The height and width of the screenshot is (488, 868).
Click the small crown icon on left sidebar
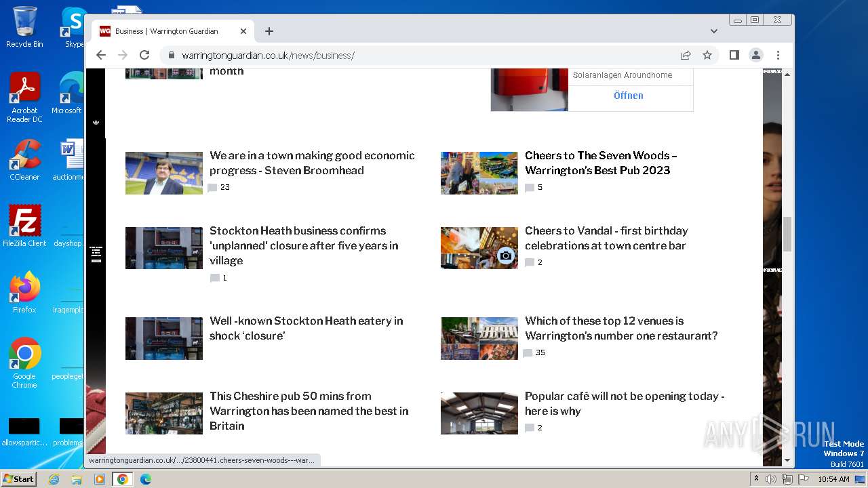coord(96,122)
